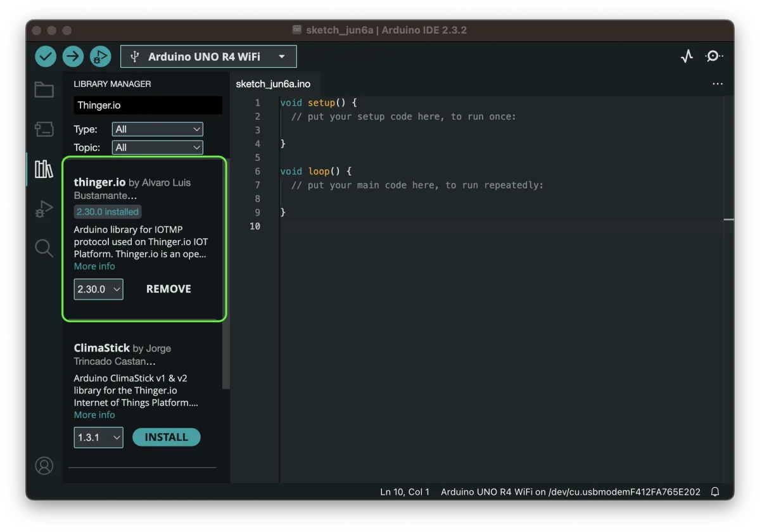Click the Upload arrow button

(x=73, y=56)
